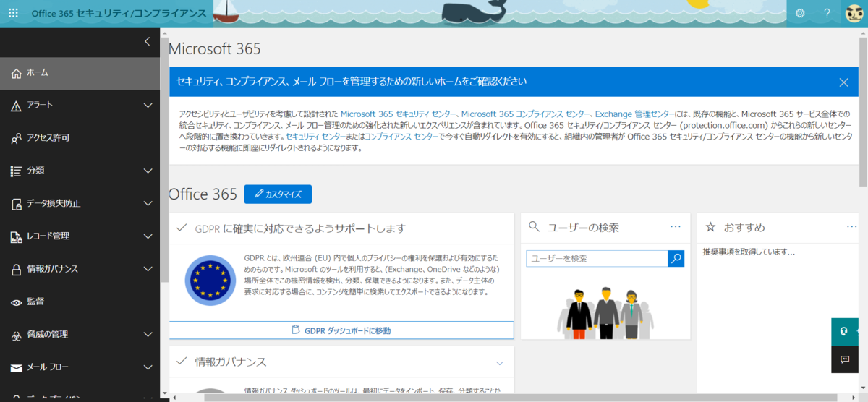Click the users illustration in search card
This screenshot has width=868, height=402.
click(x=605, y=313)
